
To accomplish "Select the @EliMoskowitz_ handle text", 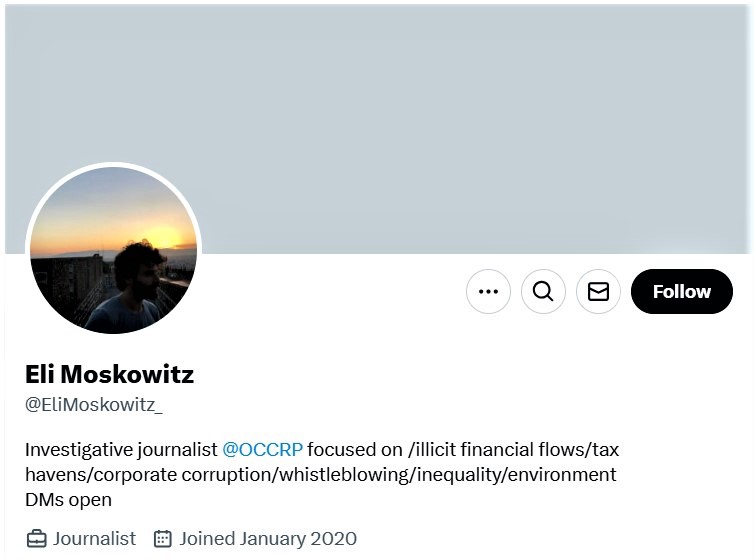I will (93, 405).
